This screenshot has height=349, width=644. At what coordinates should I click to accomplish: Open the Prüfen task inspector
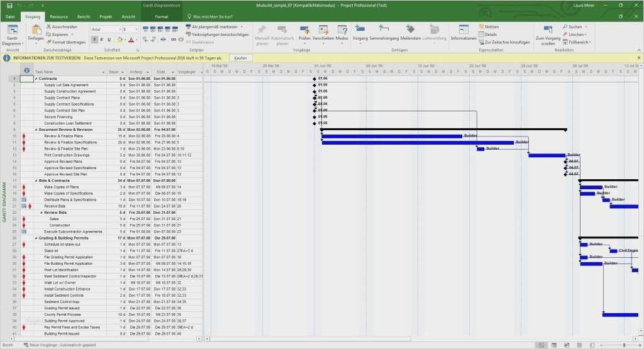(304, 34)
